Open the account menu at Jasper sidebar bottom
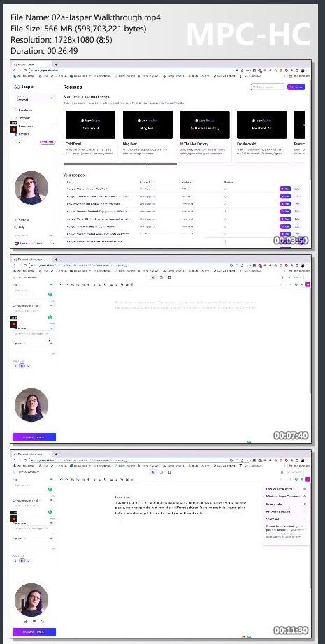325x644 pixels. pos(34,244)
